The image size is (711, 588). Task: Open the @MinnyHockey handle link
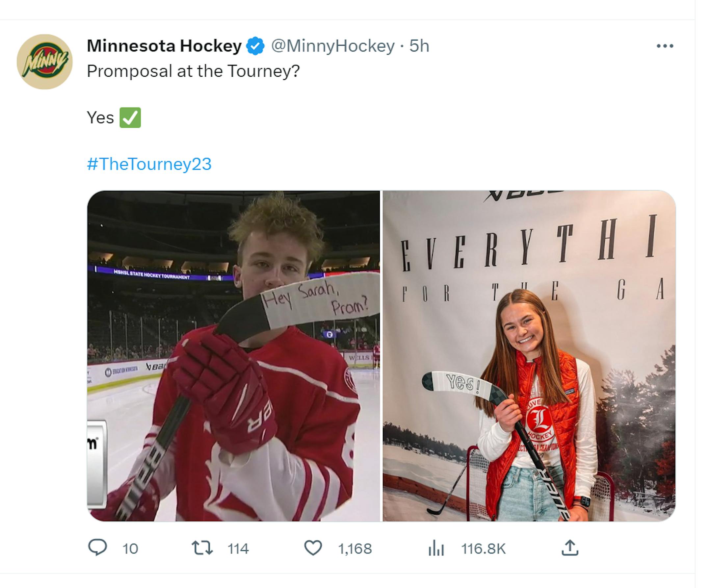(x=332, y=46)
